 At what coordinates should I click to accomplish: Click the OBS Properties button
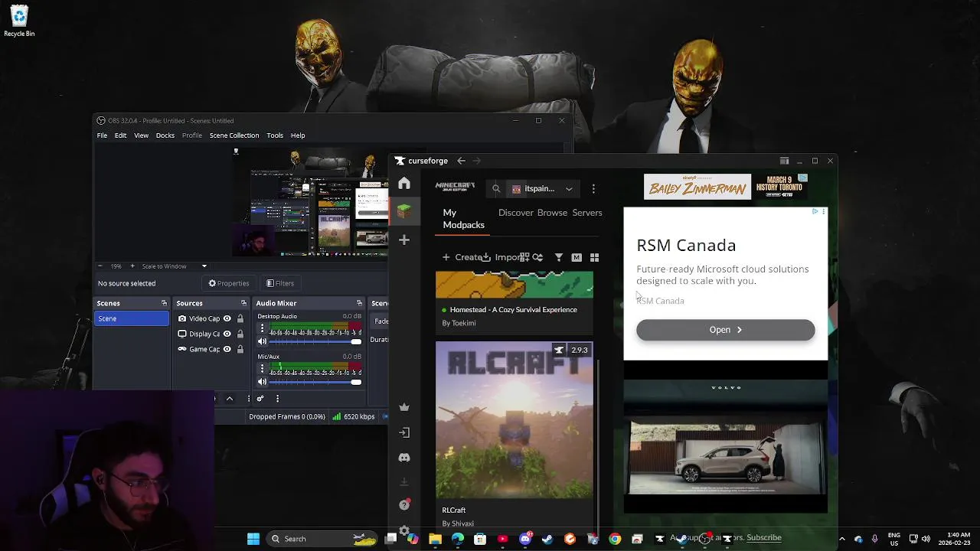(x=229, y=283)
